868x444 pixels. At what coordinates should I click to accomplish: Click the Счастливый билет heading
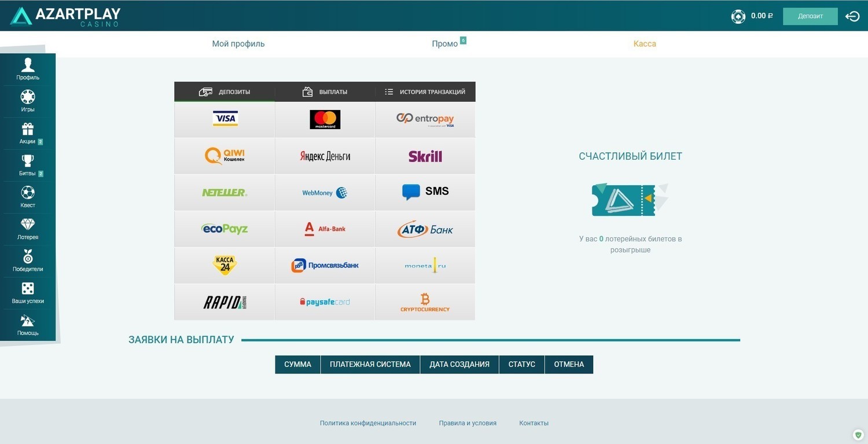(630, 156)
